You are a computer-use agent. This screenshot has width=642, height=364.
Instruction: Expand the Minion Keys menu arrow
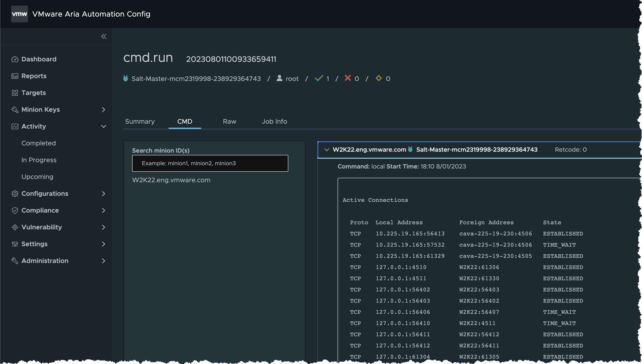[104, 109]
